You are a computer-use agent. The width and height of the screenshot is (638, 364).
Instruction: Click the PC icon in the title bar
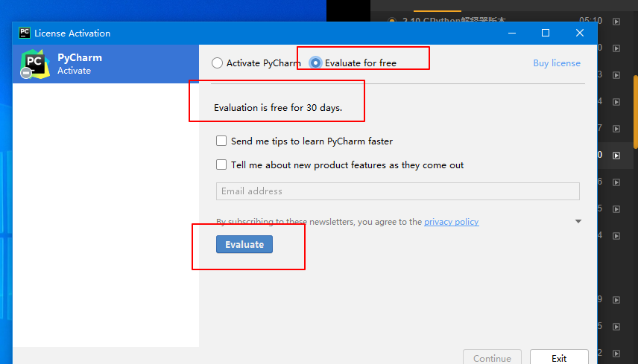25,33
